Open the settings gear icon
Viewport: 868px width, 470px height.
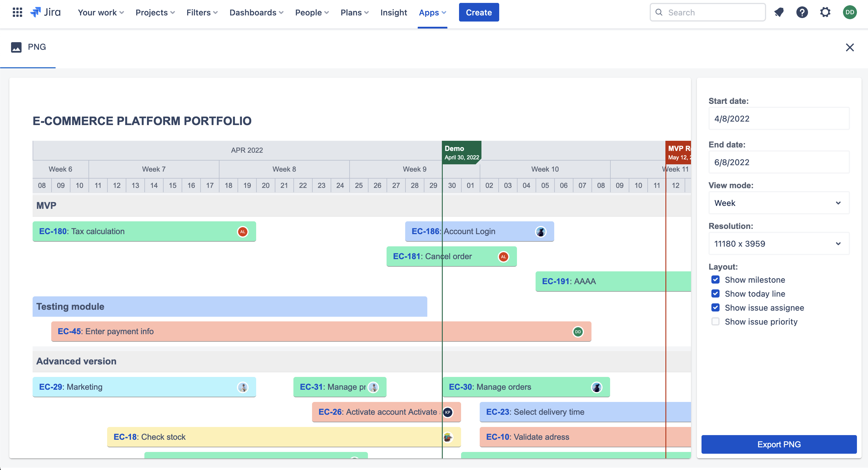tap(825, 13)
